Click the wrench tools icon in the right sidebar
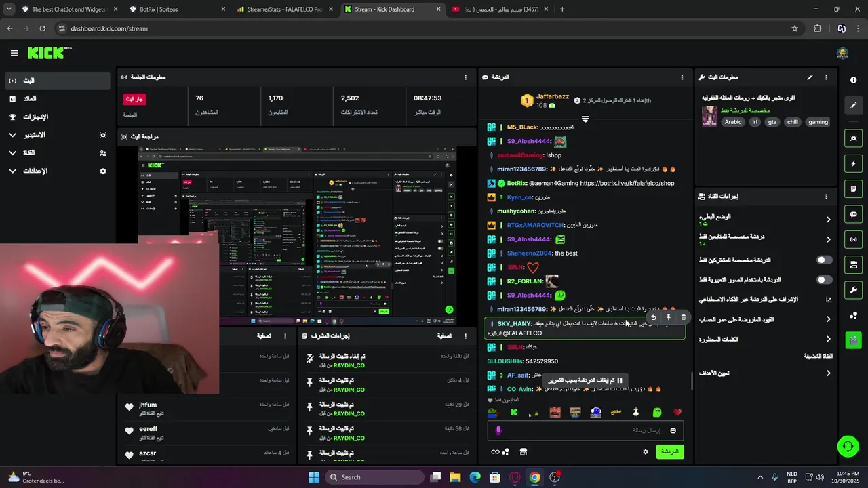 click(853, 290)
